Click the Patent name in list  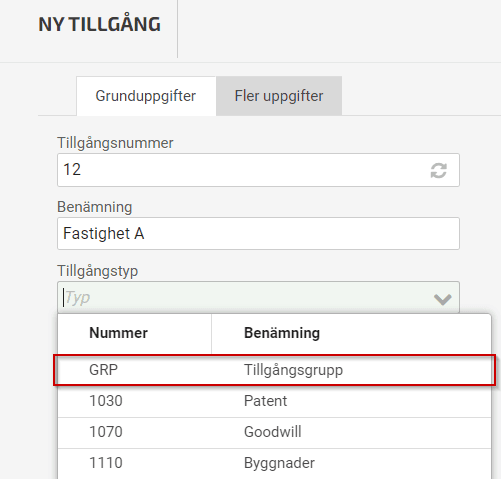tap(265, 401)
